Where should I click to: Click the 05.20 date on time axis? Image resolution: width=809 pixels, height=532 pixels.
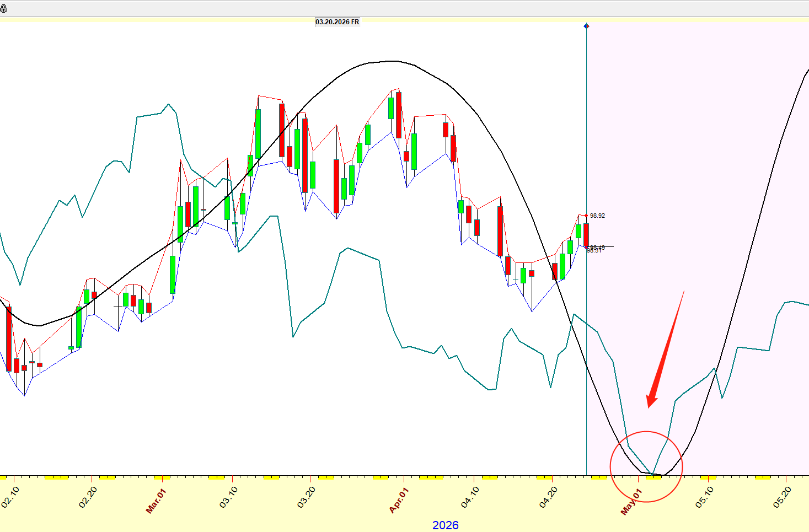pos(782,497)
